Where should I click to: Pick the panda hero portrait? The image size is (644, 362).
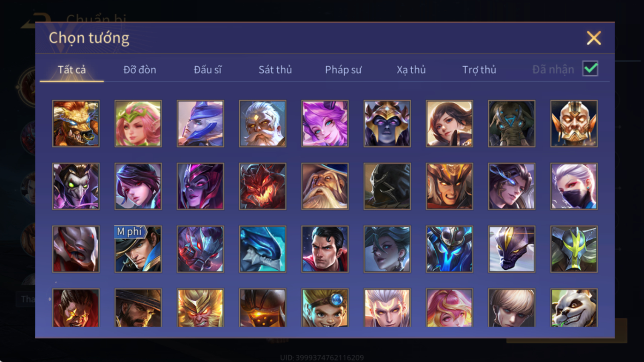tap(574, 308)
